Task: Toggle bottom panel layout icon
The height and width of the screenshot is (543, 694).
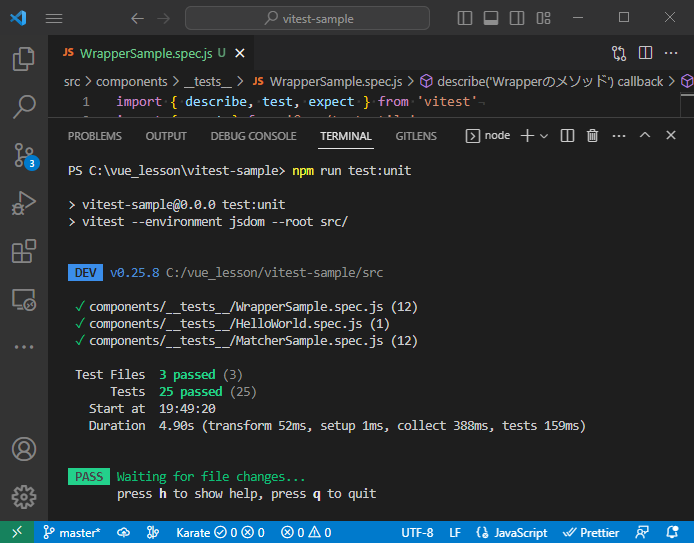Action: pyautogui.click(x=490, y=18)
